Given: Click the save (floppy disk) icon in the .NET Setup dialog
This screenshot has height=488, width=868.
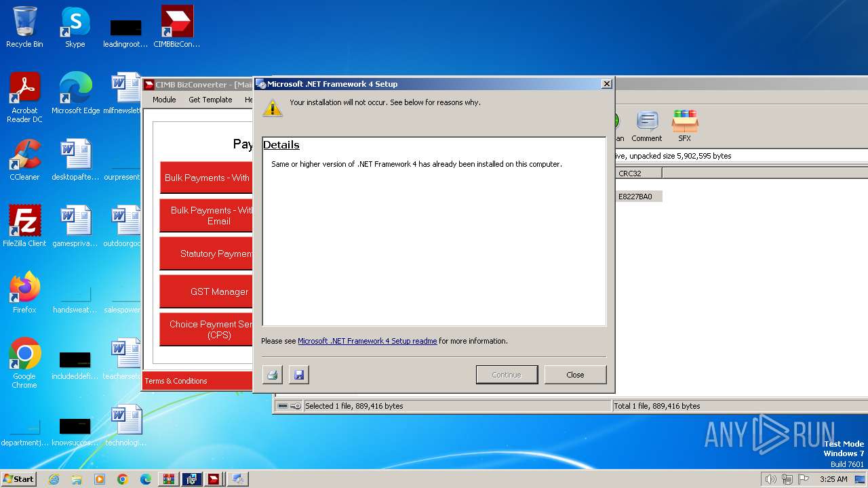Looking at the screenshot, I should click(x=299, y=375).
